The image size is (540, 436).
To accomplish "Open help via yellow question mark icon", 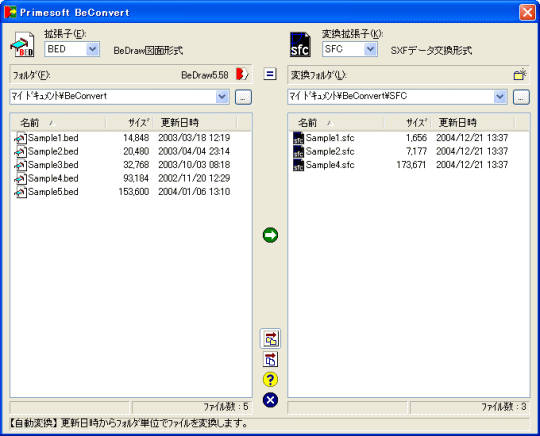I will point(270,380).
